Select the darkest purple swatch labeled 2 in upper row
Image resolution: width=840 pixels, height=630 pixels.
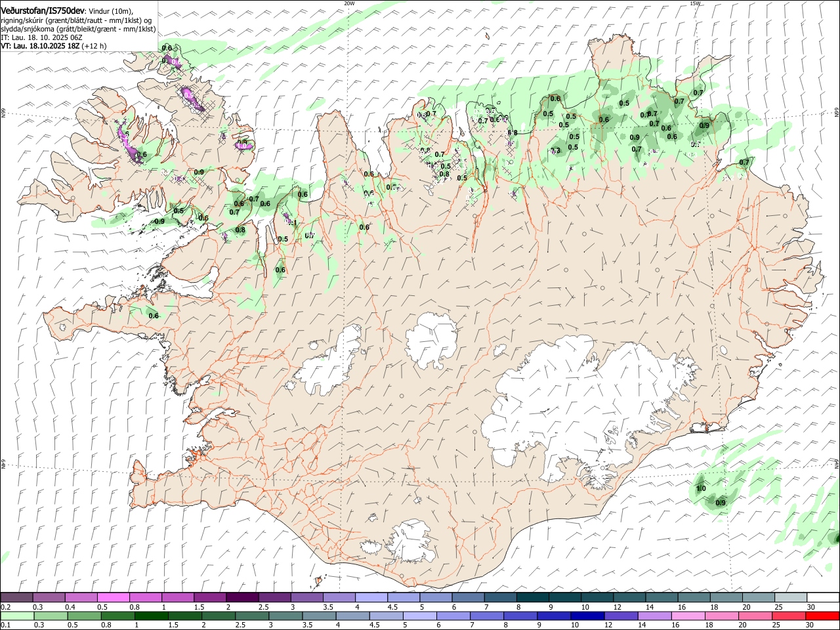click(x=241, y=597)
